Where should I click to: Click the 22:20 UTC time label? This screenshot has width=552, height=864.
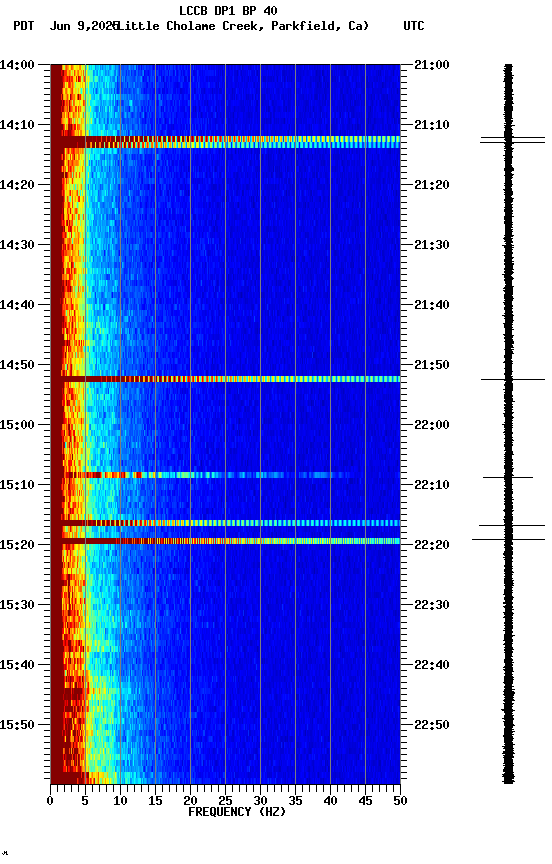tap(432, 546)
